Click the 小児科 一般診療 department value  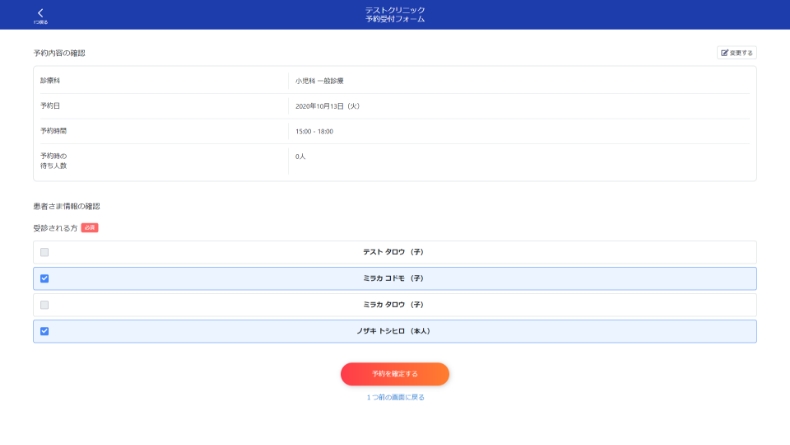(319, 81)
